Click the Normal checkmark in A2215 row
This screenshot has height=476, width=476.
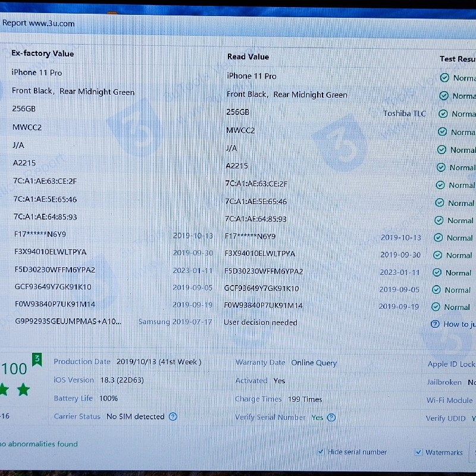441,167
